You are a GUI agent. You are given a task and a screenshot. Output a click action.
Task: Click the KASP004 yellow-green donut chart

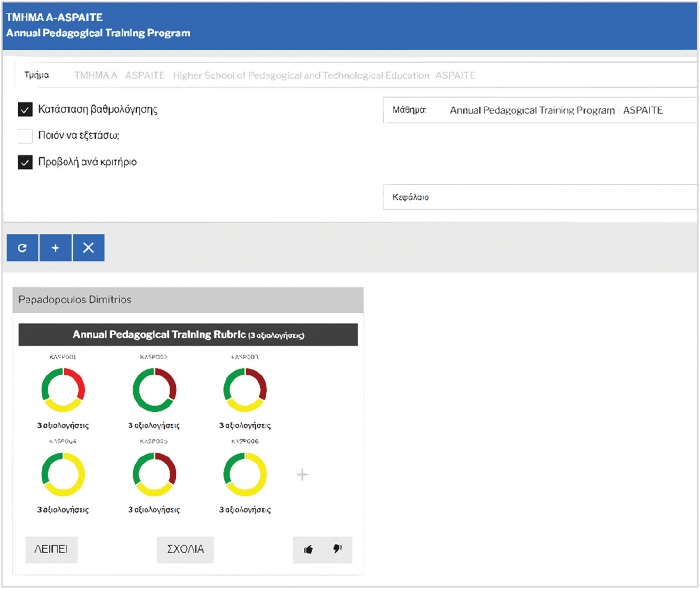click(63, 475)
